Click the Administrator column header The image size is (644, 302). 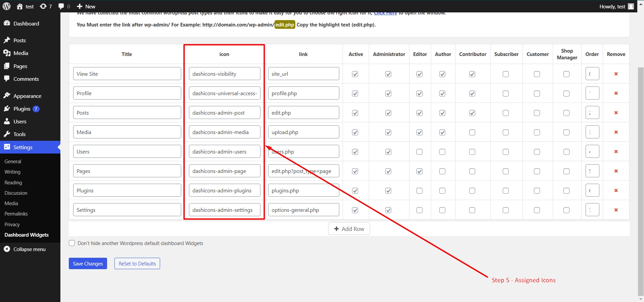tap(389, 54)
